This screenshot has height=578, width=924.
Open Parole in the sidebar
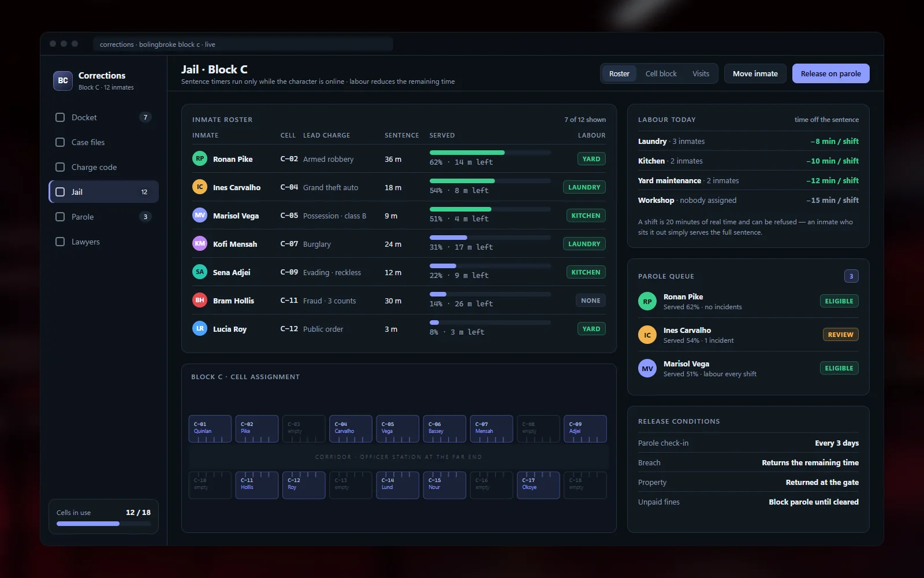104,217
